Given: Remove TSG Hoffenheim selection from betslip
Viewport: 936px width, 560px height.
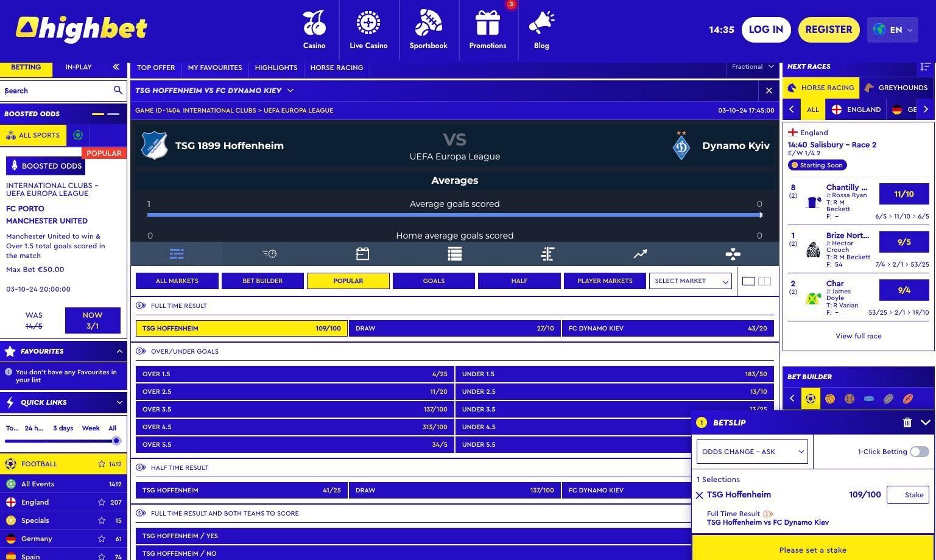Looking at the screenshot, I should (x=699, y=495).
